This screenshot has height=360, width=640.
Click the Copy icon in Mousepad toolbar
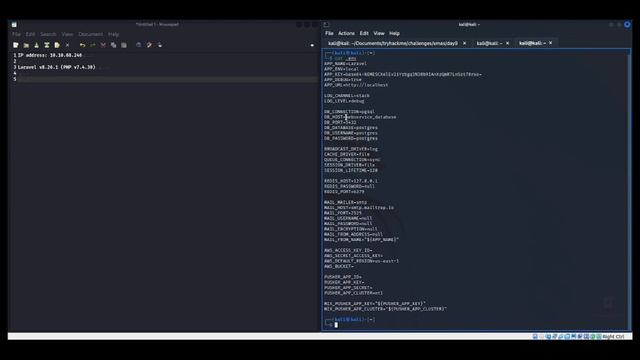pos(113,45)
